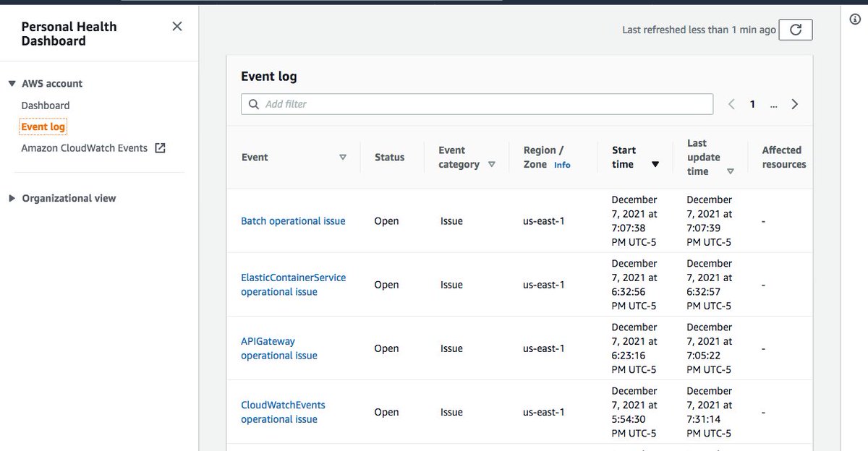Sort by Last update time arrow

tap(731, 172)
